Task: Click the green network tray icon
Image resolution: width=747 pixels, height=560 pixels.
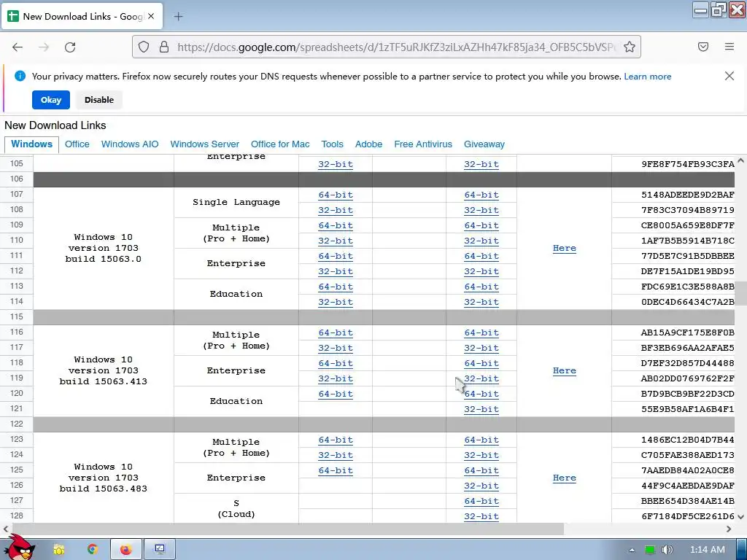Action: (x=649, y=550)
